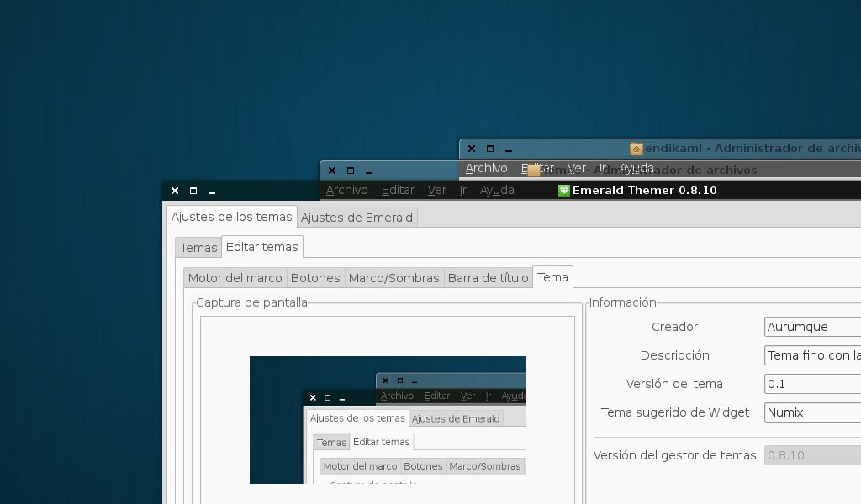Click the Creador field containing Aurumque

(813, 327)
